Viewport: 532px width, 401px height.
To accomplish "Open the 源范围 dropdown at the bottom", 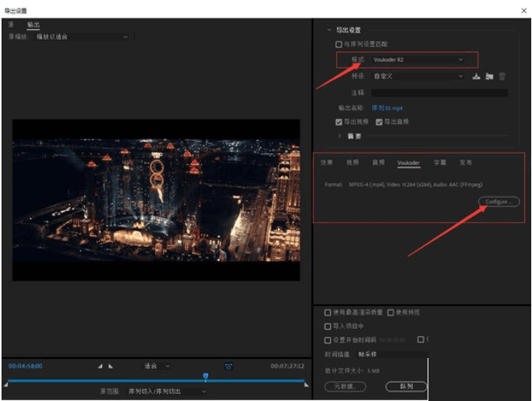I will point(167,391).
